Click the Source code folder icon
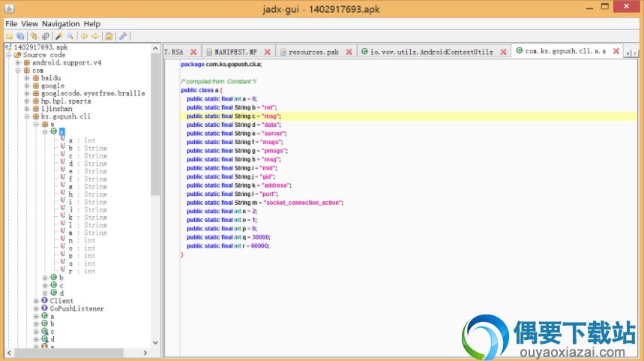 [x=17, y=55]
